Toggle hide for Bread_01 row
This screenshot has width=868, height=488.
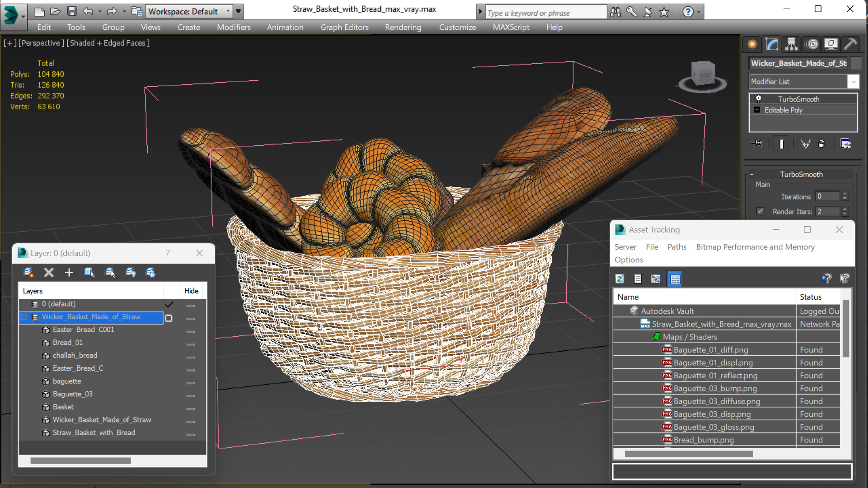tap(191, 344)
